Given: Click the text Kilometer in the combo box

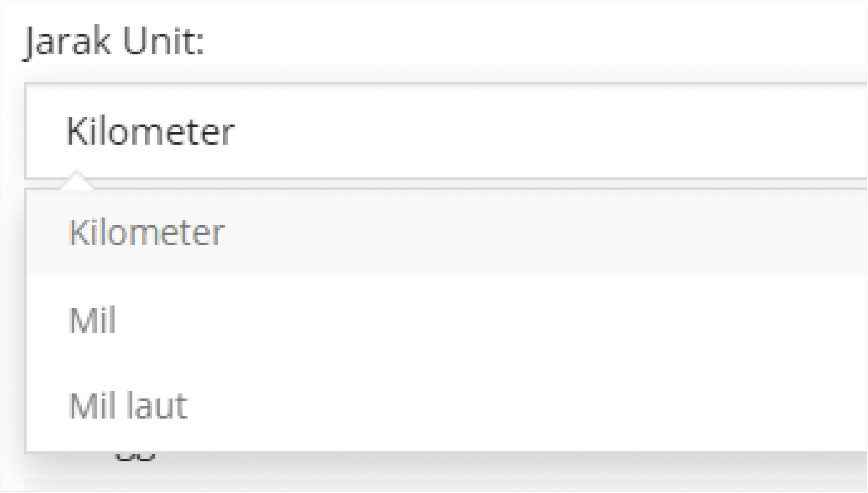Looking at the screenshot, I should coord(151,132).
